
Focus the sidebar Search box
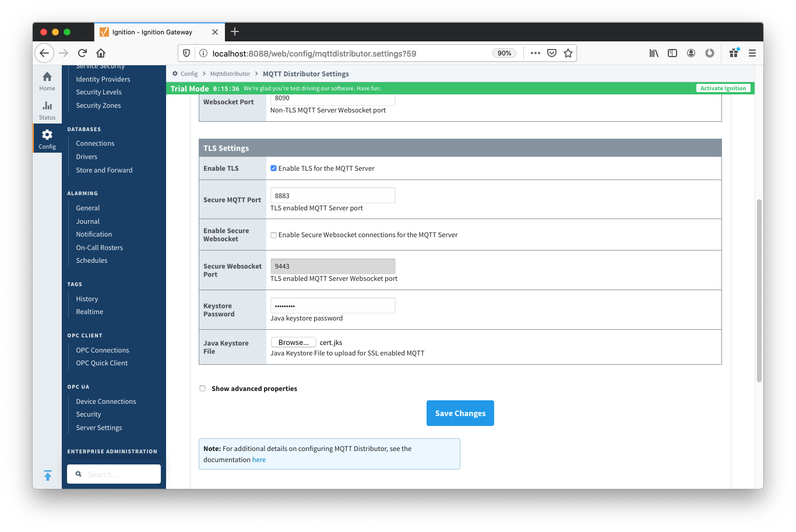click(114, 474)
